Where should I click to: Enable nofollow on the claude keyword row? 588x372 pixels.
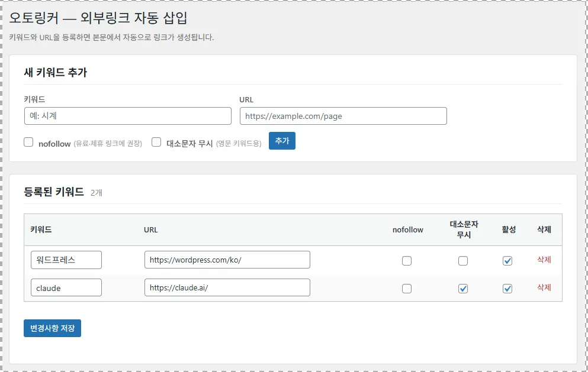[407, 288]
